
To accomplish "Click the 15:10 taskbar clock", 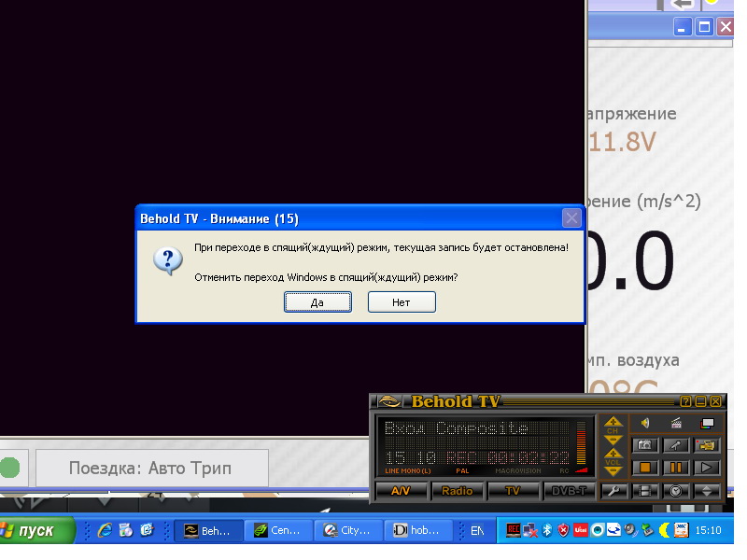I will [x=708, y=530].
